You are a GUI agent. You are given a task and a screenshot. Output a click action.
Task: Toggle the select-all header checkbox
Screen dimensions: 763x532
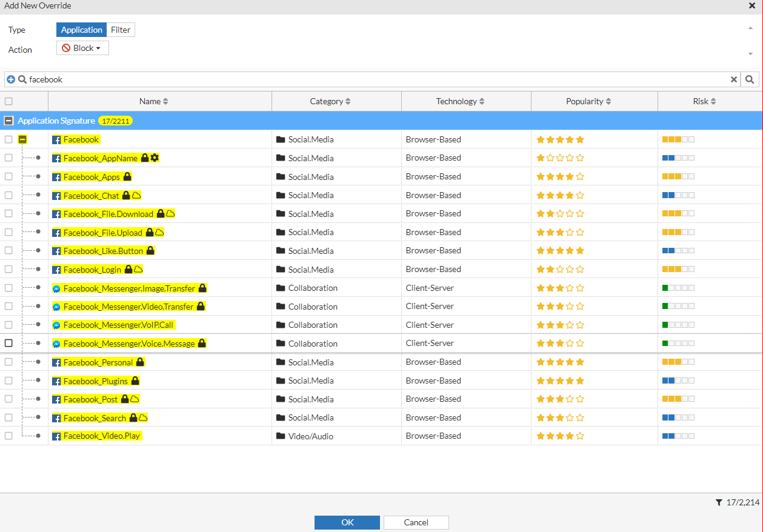point(8,102)
